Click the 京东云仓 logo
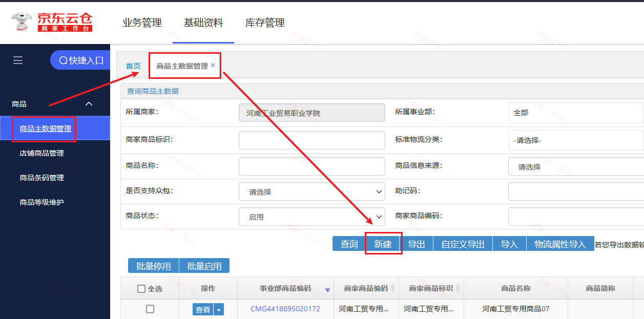The height and width of the screenshot is (319, 644). [52, 22]
